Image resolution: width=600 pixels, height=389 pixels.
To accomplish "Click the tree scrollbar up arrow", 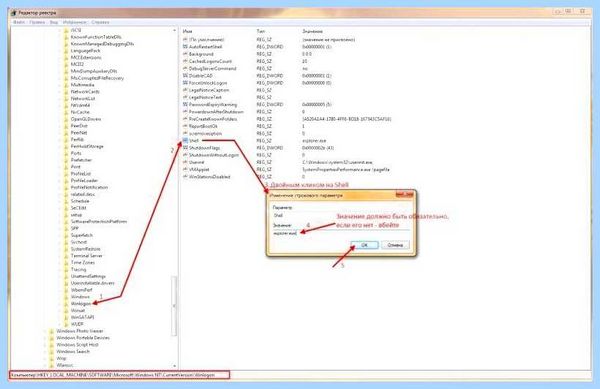I will 174,30.
